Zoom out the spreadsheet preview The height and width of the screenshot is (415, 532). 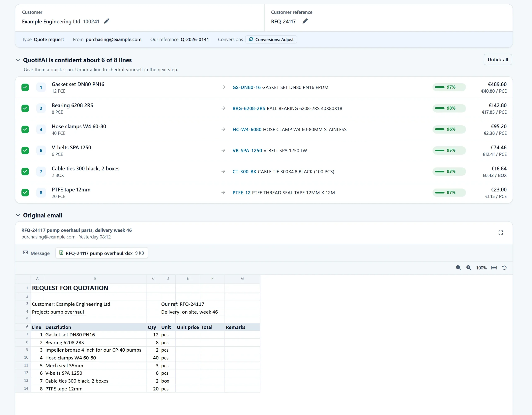[x=458, y=268]
